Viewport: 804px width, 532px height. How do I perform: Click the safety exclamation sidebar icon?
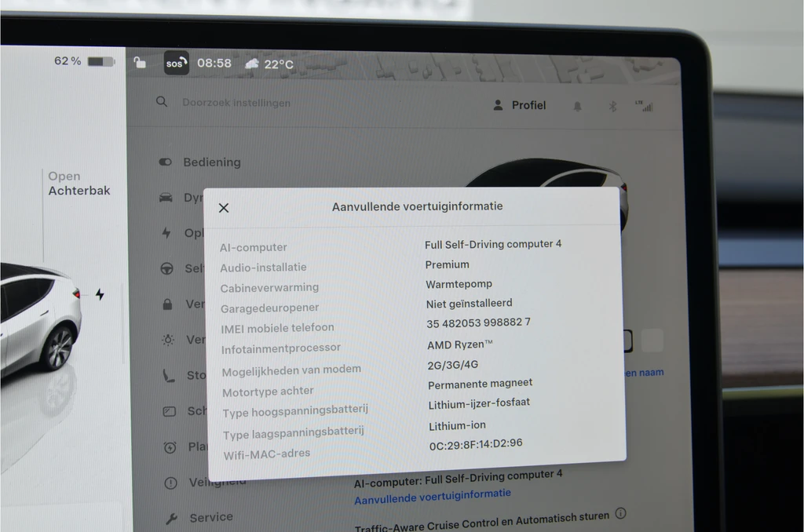point(170,483)
